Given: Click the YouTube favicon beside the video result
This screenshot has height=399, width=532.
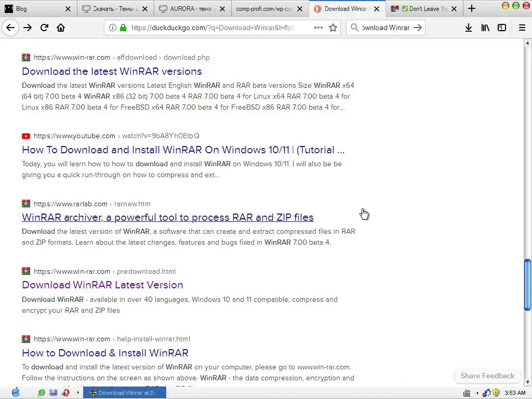Looking at the screenshot, I should (26, 136).
